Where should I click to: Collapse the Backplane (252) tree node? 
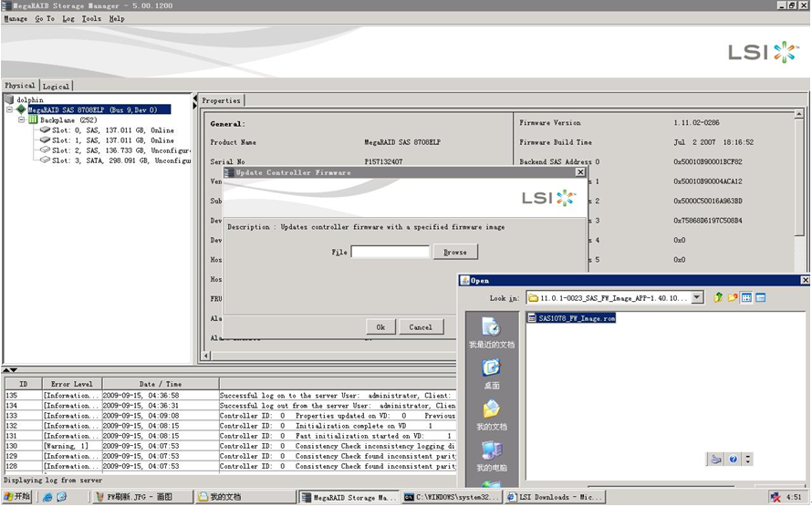pos(22,119)
